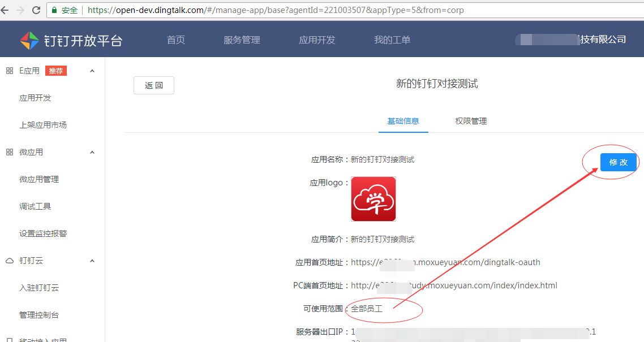Click the 钉钉云 cloud icon in sidebar
The height and width of the screenshot is (342, 644).
click(x=10, y=261)
